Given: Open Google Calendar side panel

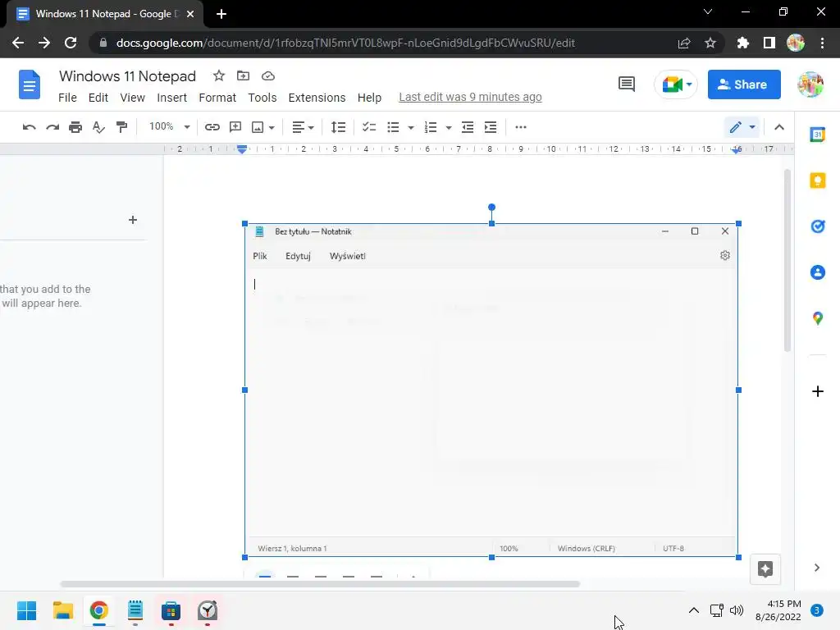Looking at the screenshot, I should click(818, 135).
